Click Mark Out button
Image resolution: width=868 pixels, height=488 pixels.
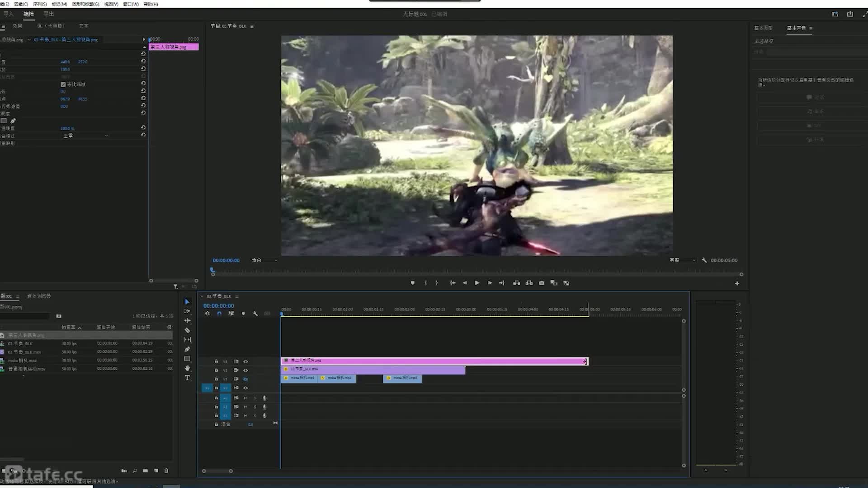pyautogui.click(x=437, y=283)
